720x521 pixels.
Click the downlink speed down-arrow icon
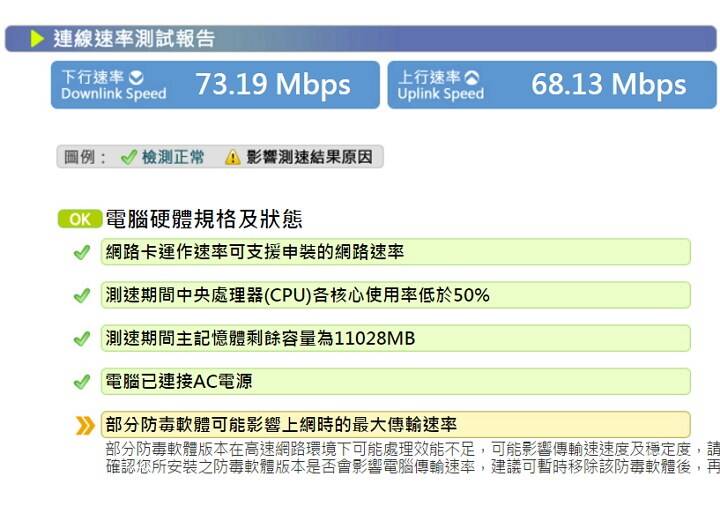[x=138, y=77]
